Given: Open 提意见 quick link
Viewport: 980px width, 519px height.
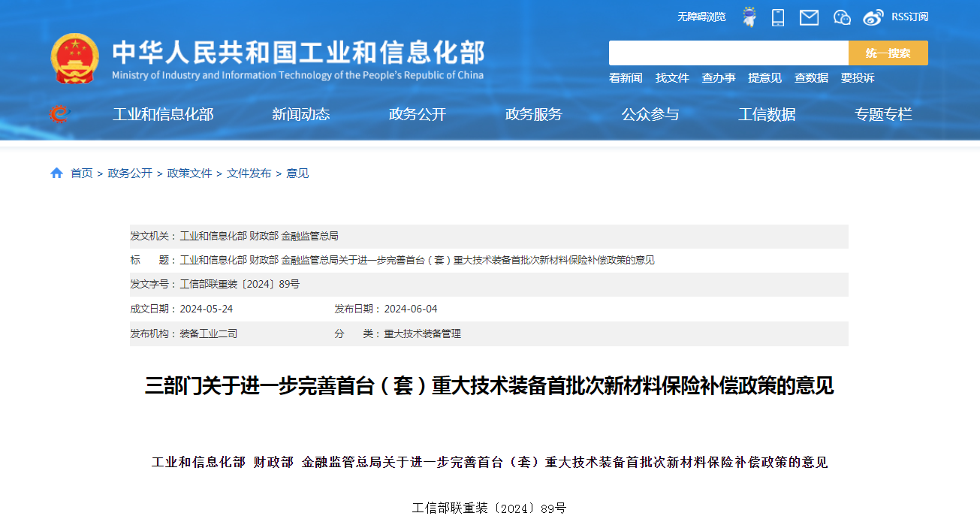Looking at the screenshot, I should coord(764,78).
